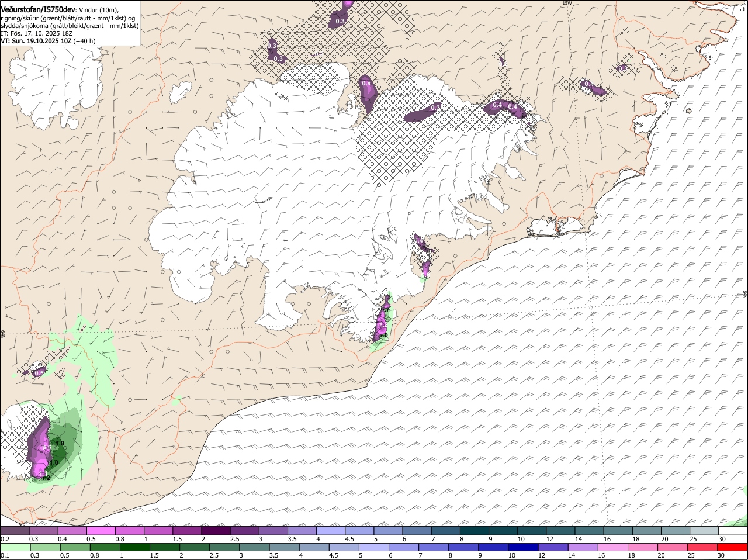The height and width of the screenshot is (560, 748).
Task: Select the pale green swatch between 0.1 and 0.3
Action: pyautogui.click(x=15, y=547)
